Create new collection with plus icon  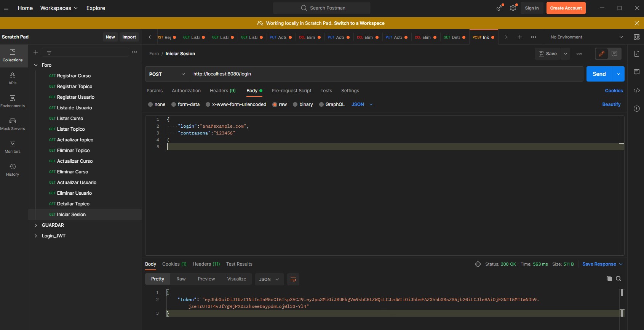point(36,52)
